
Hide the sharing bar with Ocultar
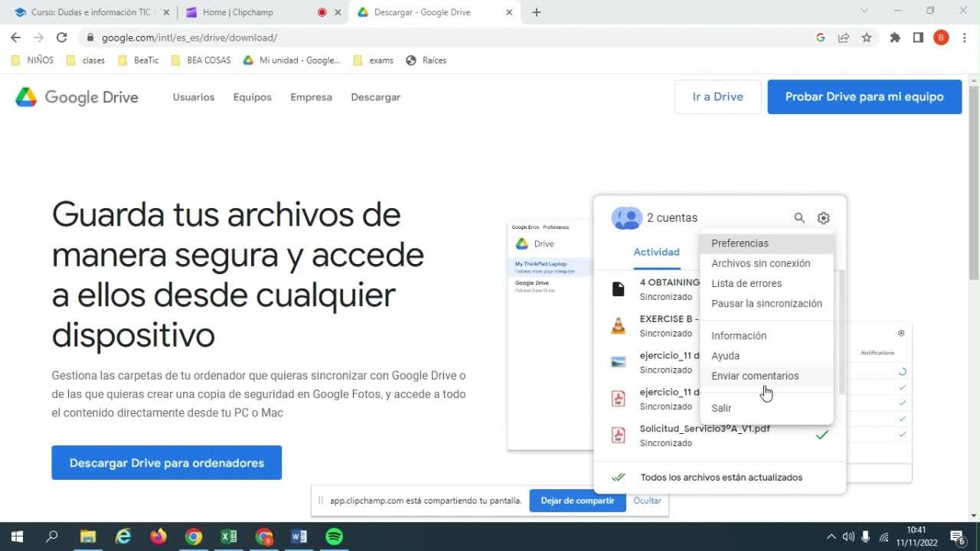click(647, 500)
